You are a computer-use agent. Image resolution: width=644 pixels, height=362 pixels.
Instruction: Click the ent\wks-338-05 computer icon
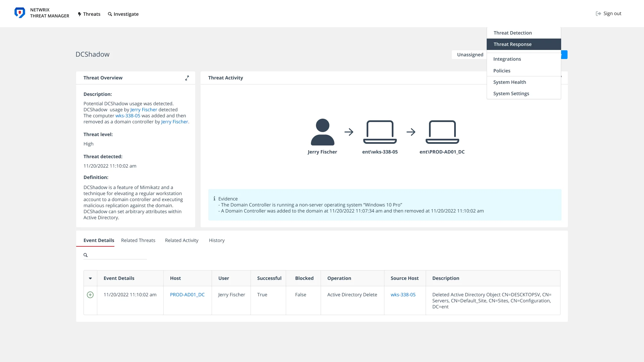pyautogui.click(x=380, y=132)
